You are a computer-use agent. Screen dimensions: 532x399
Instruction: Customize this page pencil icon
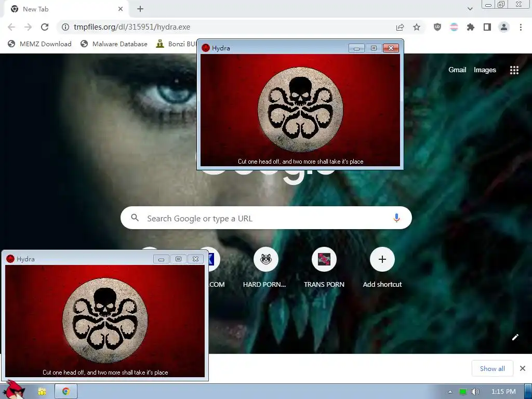(x=515, y=337)
